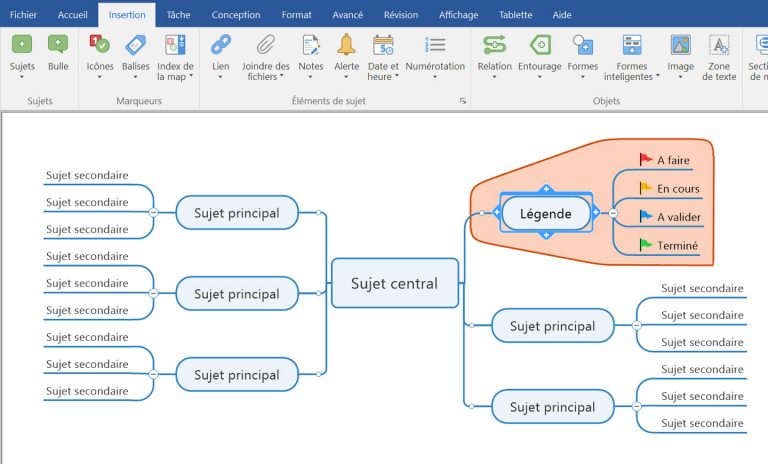Attach files with Joindre des fichiers
This screenshot has height=464, width=768.
pyautogui.click(x=265, y=45)
